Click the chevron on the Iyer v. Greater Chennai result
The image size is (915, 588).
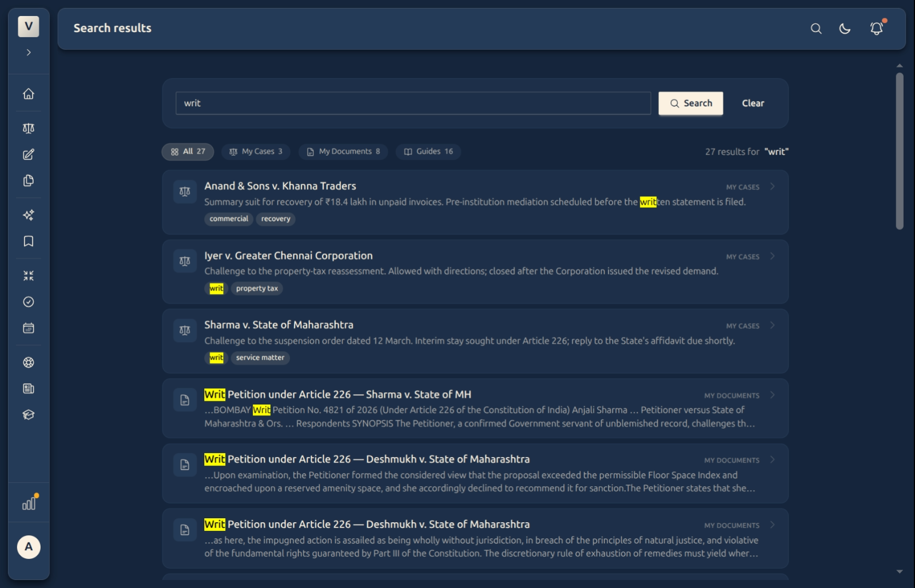point(773,256)
